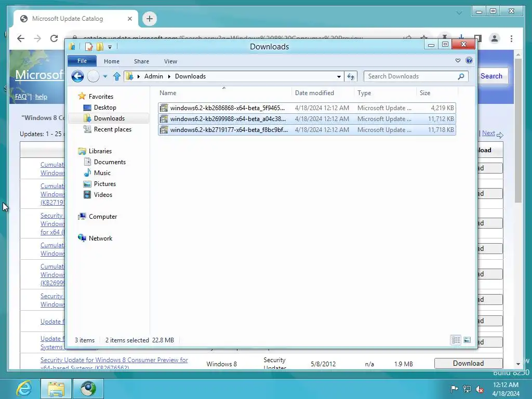The height and width of the screenshot is (399, 532).
Task: Click Admin in the address breadcrumb
Action: pyautogui.click(x=154, y=76)
